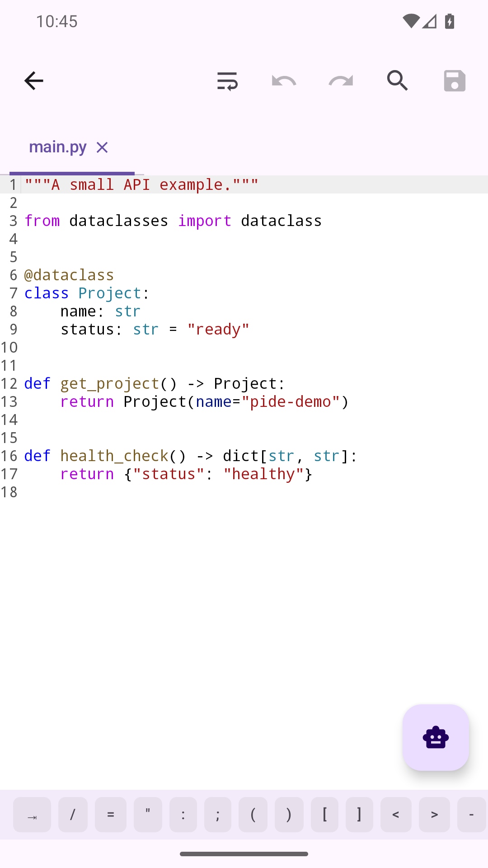Insert a tab with the arrow key
This screenshot has width=488, height=868.
[32, 815]
